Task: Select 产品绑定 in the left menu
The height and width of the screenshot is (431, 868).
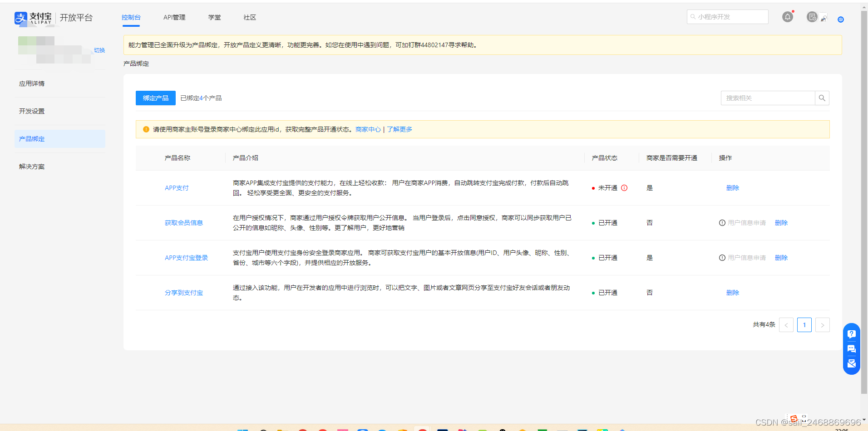Action: (x=60, y=139)
